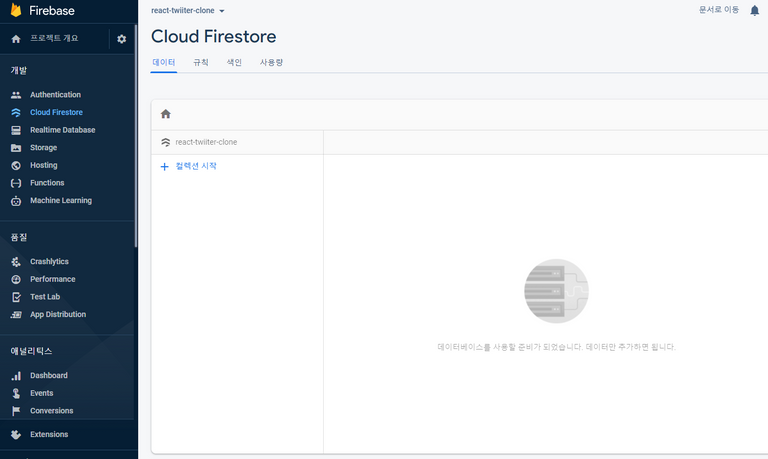
Task: Open Dashboard under analytics
Action: point(49,376)
